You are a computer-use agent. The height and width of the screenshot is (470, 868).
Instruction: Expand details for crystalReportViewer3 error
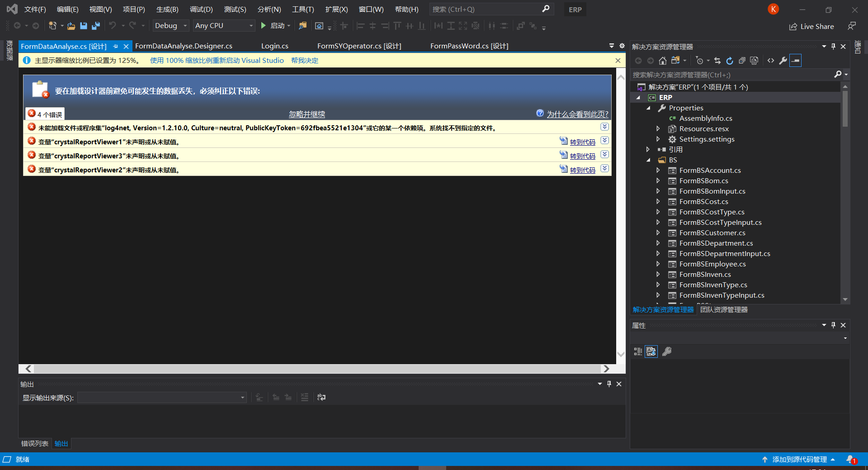pos(604,155)
